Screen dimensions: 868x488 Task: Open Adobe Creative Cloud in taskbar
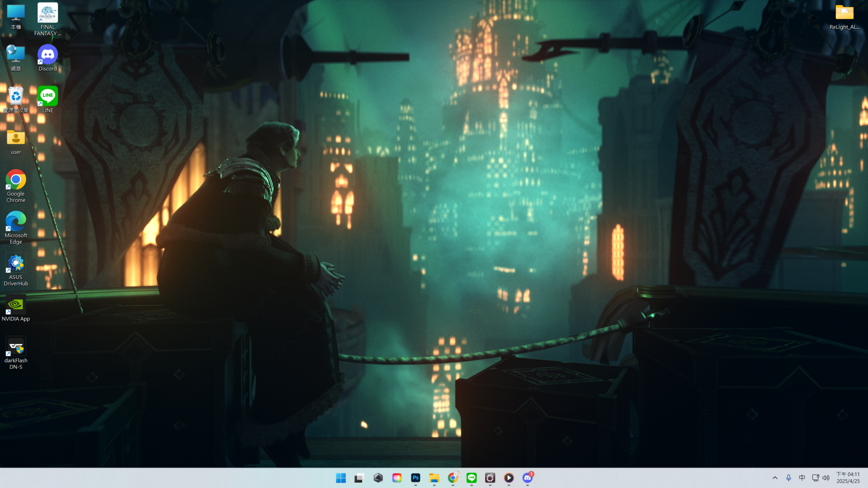tap(397, 478)
